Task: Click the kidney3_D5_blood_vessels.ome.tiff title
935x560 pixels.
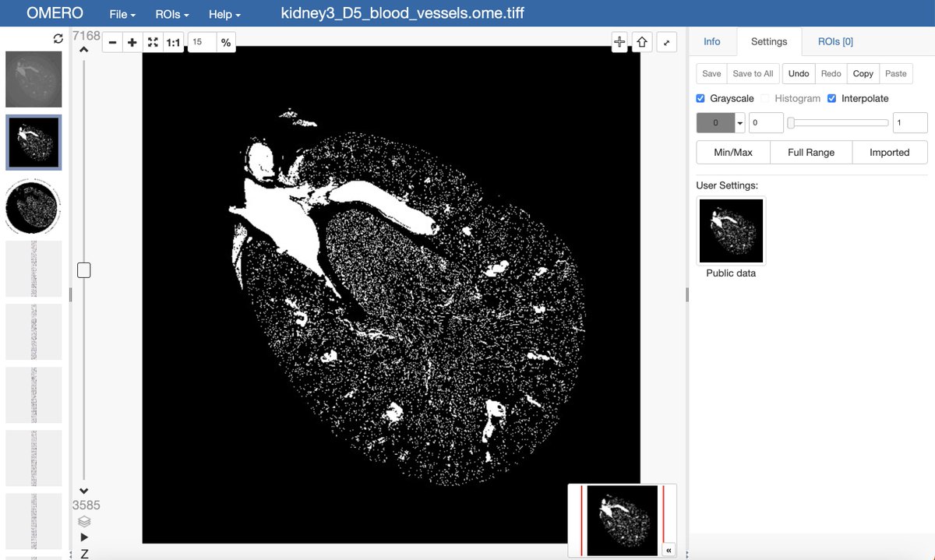Action: 403,14
